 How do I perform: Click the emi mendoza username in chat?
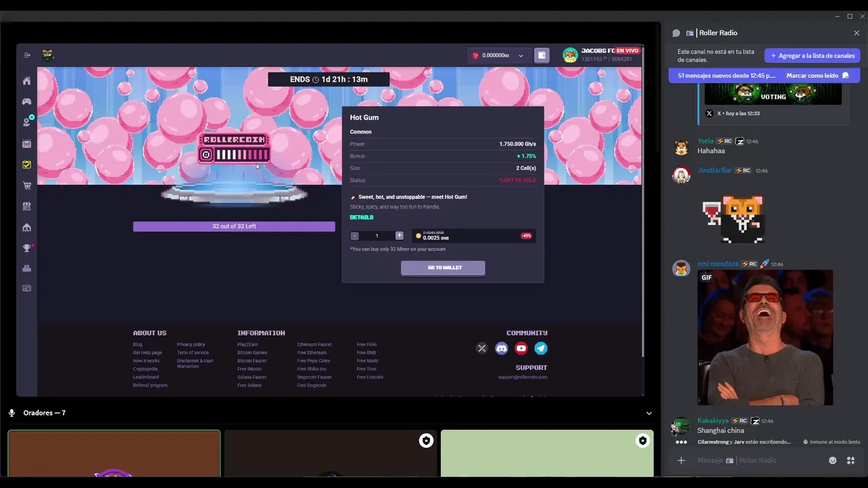pos(718,264)
